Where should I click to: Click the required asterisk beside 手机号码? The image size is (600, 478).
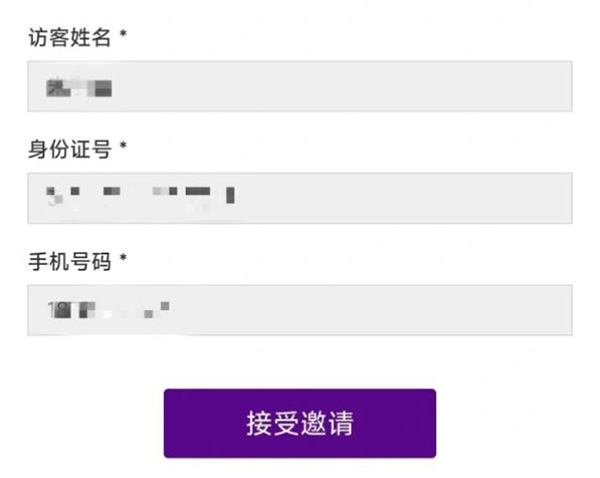[x=124, y=260]
